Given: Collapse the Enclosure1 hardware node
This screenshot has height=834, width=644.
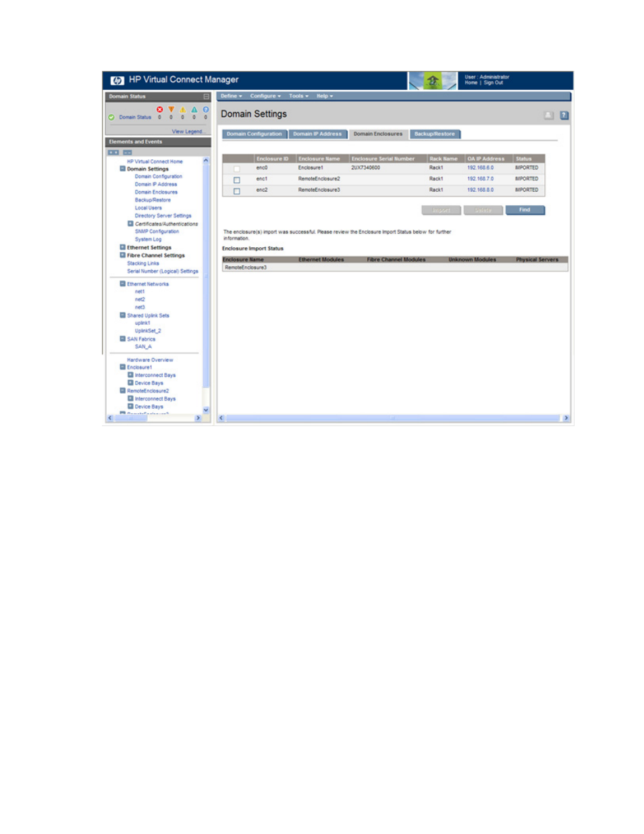Looking at the screenshot, I should tap(123, 367).
